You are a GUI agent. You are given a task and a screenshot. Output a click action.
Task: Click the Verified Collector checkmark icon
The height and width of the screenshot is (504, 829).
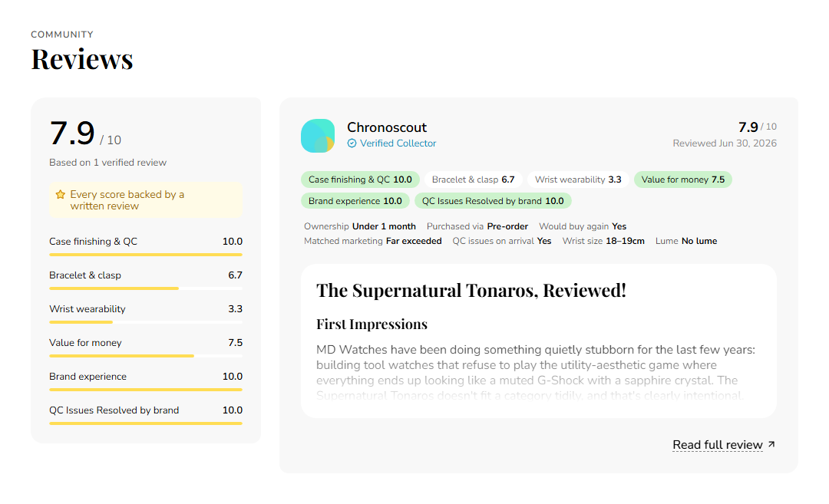[352, 143]
